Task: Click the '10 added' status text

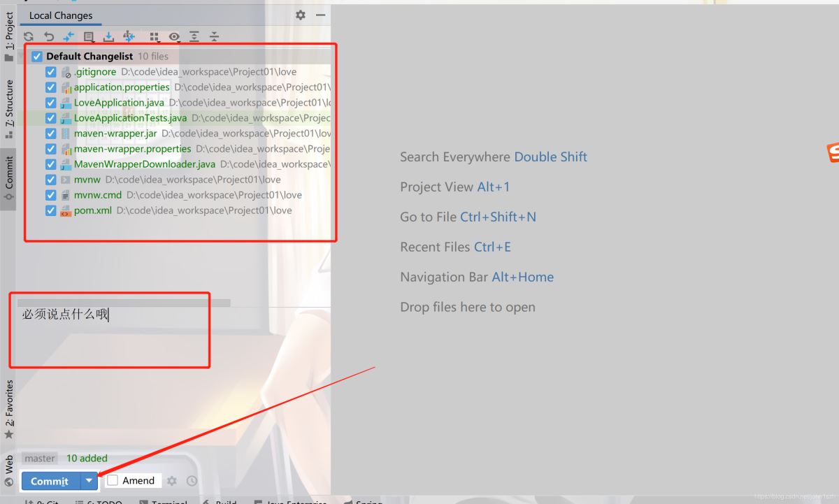Action: [87, 459]
